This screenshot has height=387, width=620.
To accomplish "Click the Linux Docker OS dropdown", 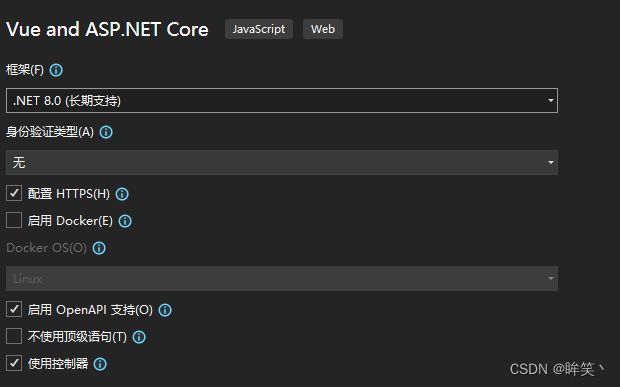I will pyautogui.click(x=282, y=279).
